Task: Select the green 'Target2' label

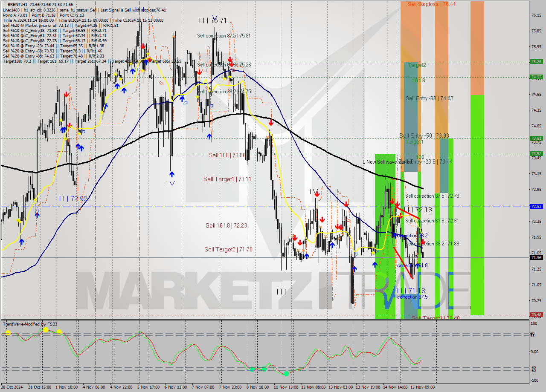Action: point(417,65)
